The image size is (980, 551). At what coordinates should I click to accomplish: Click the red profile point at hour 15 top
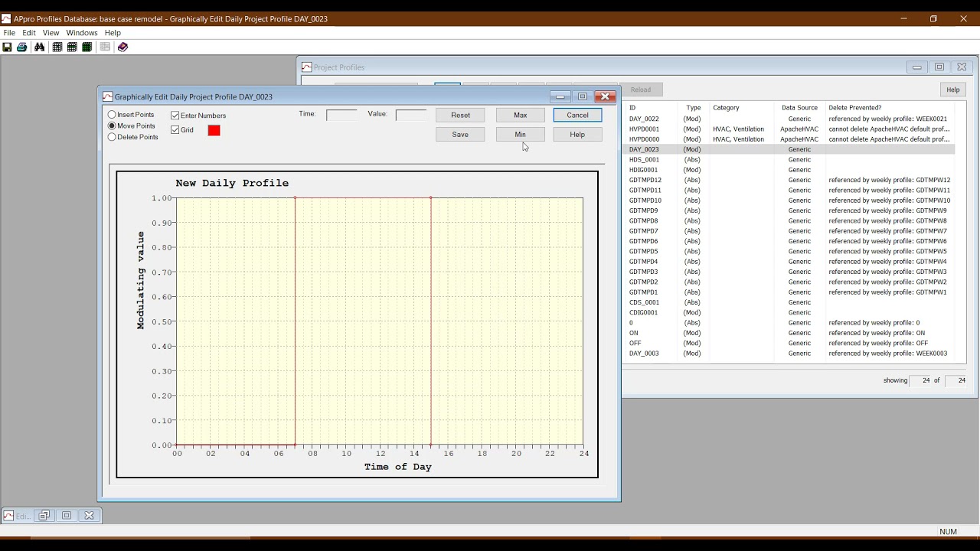pyautogui.click(x=431, y=198)
